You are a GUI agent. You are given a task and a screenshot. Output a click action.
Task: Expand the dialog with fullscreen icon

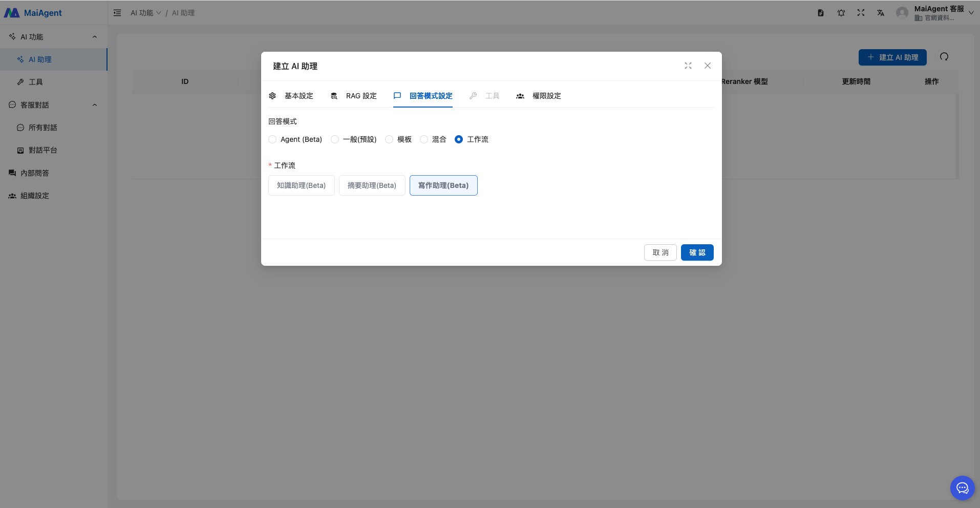pos(688,66)
